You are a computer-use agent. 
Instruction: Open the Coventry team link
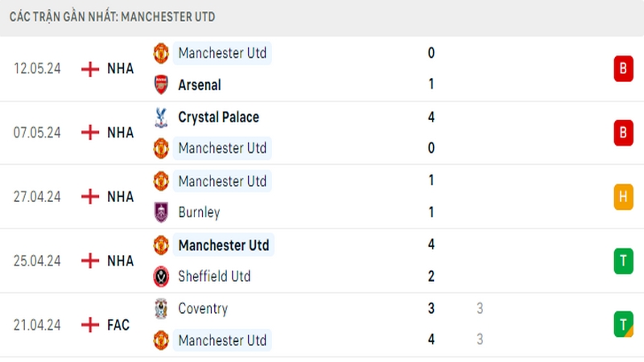203,308
